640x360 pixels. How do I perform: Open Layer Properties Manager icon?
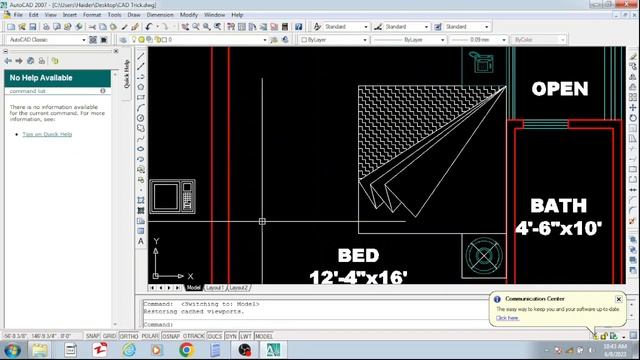[x=123, y=40]
